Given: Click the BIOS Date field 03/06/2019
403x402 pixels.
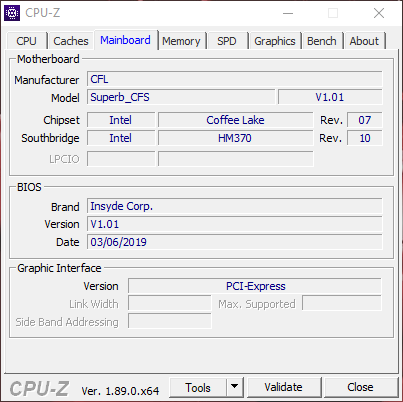Looking at the screenshot, I should (235, 242).
